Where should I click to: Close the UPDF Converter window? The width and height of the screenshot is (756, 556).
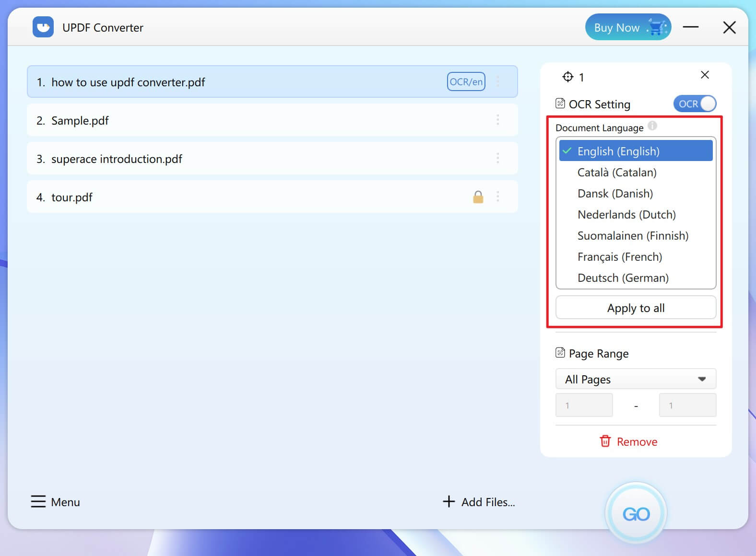tap(729, 27)
